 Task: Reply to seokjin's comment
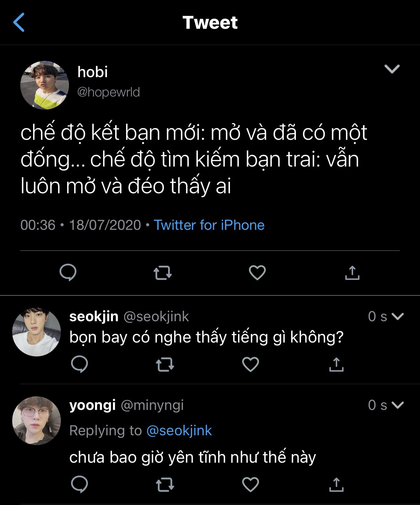(x=79, y=365)
